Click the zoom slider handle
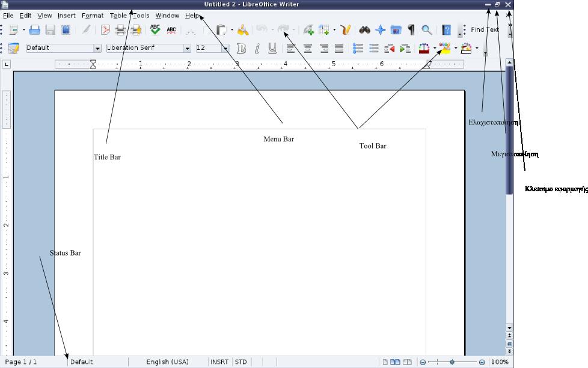588x368 pixels. click(452, 362)
